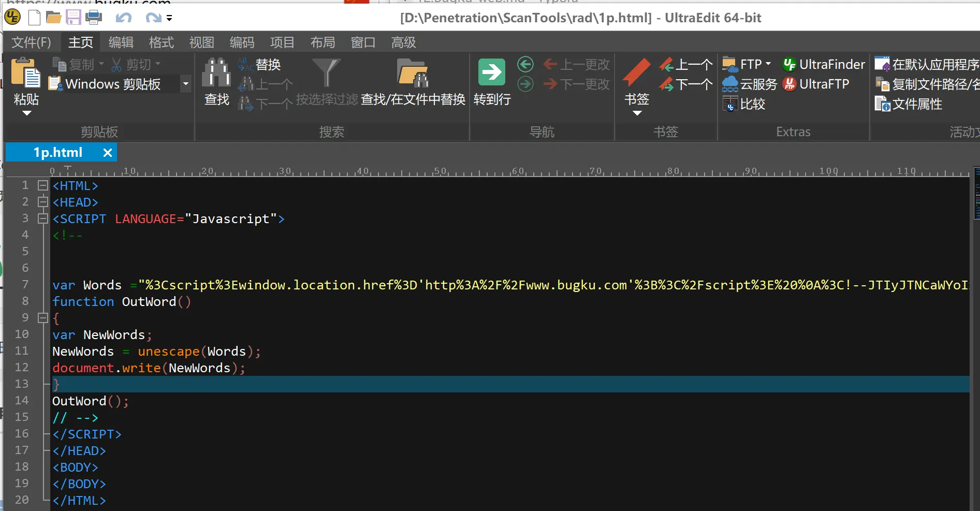980x511 pixels.
Task: Expand the quick access toolbar customize arrow
Action: tap(169, 18)
